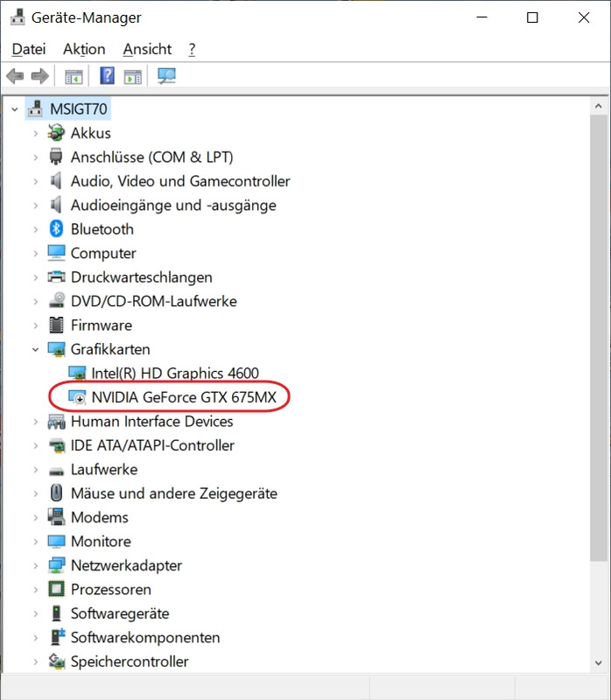Close the Geräte-Manager window
This screenshot has width=611, height=700.
click(584, 17)
